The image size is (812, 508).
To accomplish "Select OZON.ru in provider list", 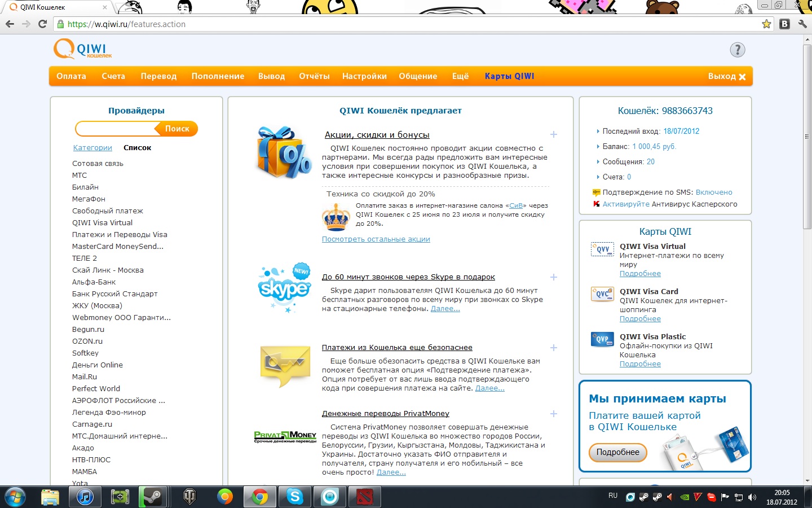I will 87,341.
